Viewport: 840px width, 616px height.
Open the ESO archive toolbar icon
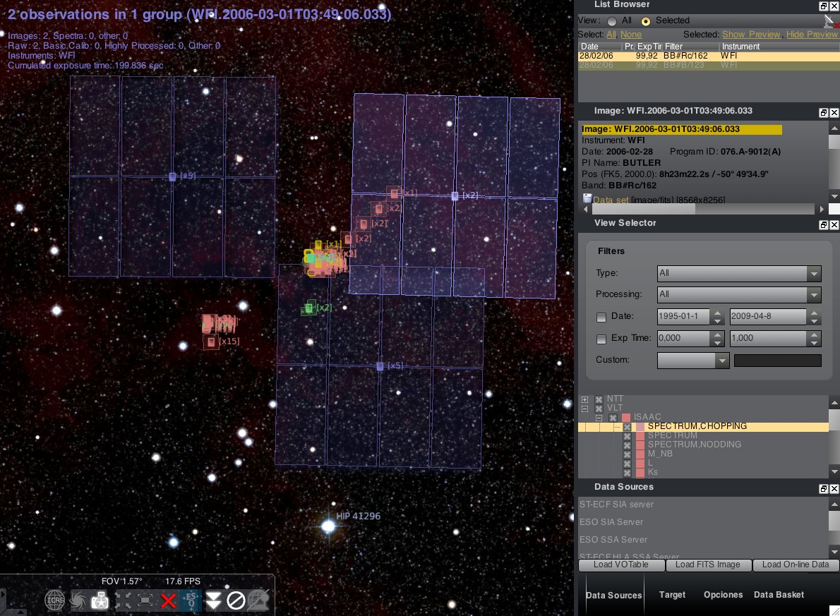[x=190, y=599]
